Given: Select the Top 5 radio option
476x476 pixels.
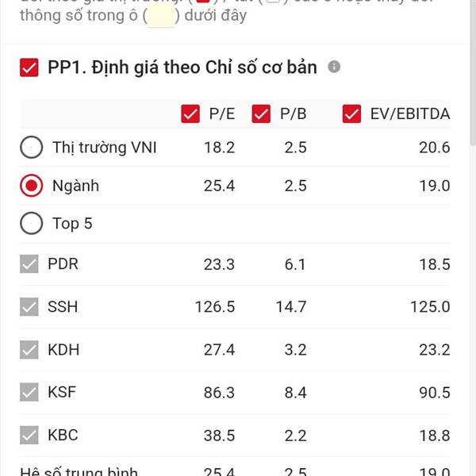Looking at the screenshot, I should [x=31, y=224].
